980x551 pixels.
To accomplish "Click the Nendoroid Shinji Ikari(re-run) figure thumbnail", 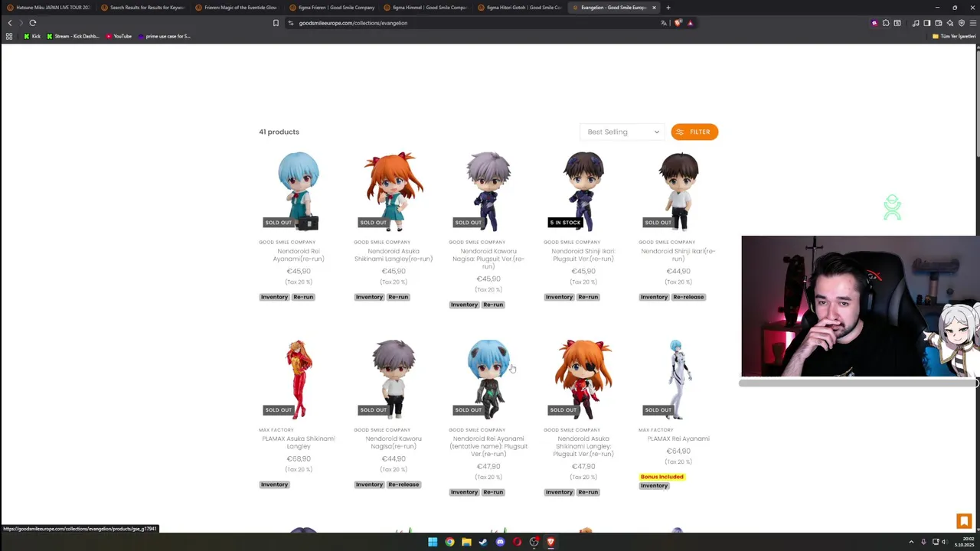I will coord(678,191).
